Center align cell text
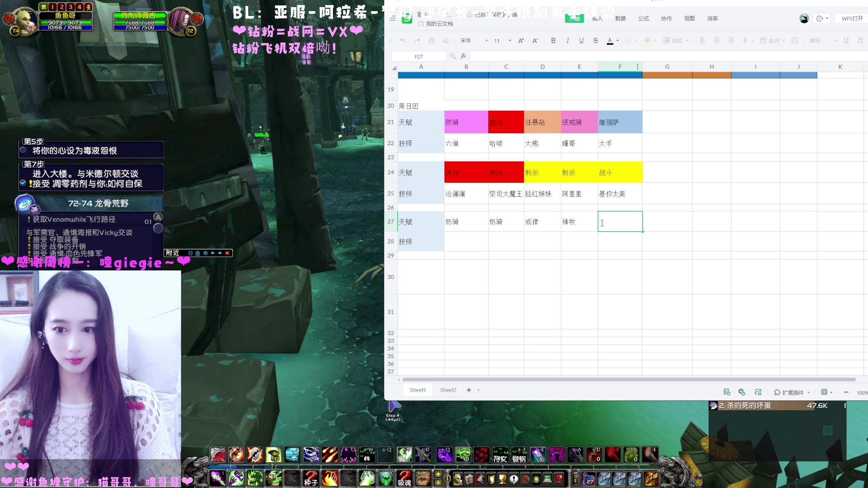 point(716,41)
